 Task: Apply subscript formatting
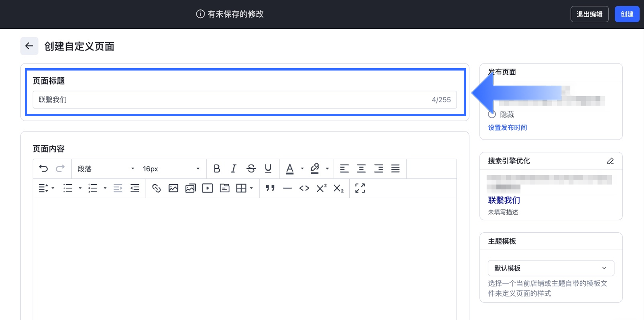339,188
